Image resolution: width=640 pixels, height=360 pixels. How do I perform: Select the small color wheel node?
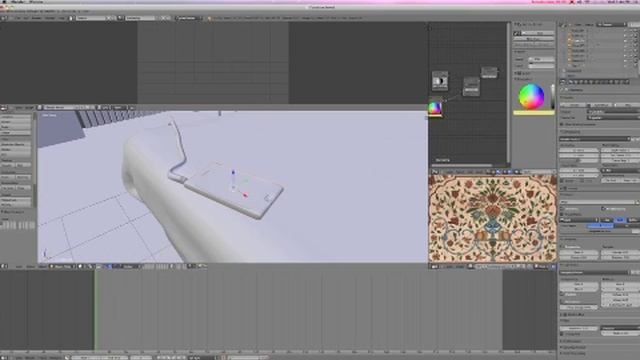click(x=435, y=109)
